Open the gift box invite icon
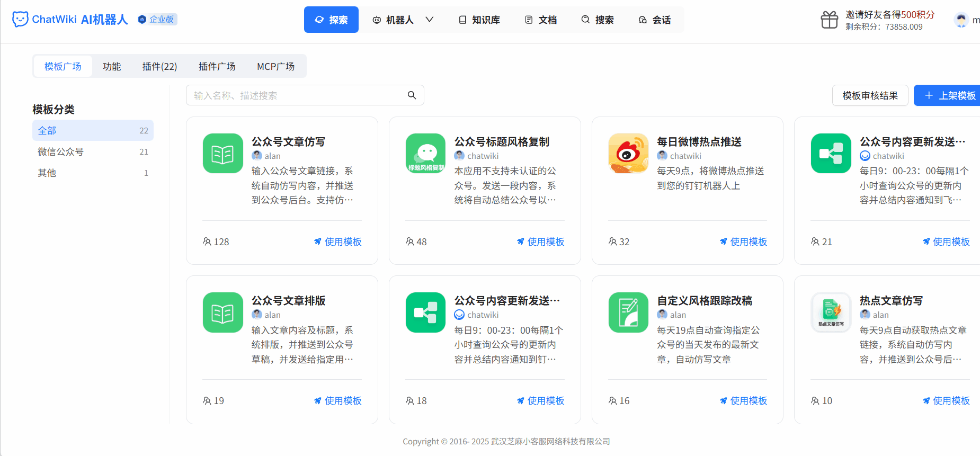The image size is (980, 456). pyautogui.click(x=829, y=20)
